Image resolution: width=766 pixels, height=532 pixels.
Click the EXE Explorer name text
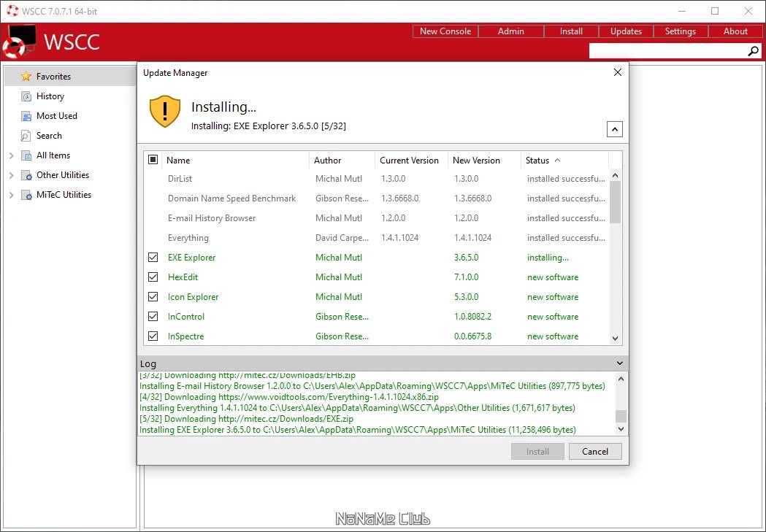(x=191, y=257)
